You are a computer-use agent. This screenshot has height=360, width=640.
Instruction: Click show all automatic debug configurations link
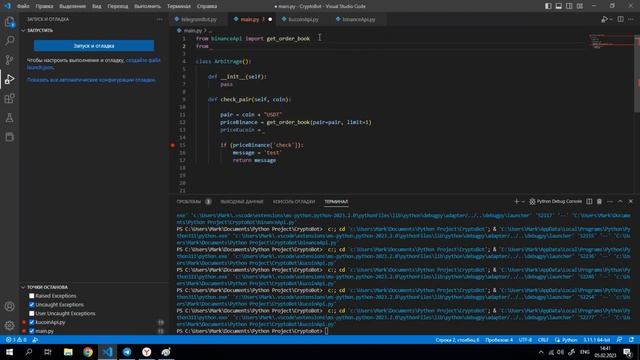(x=91, y=80)
